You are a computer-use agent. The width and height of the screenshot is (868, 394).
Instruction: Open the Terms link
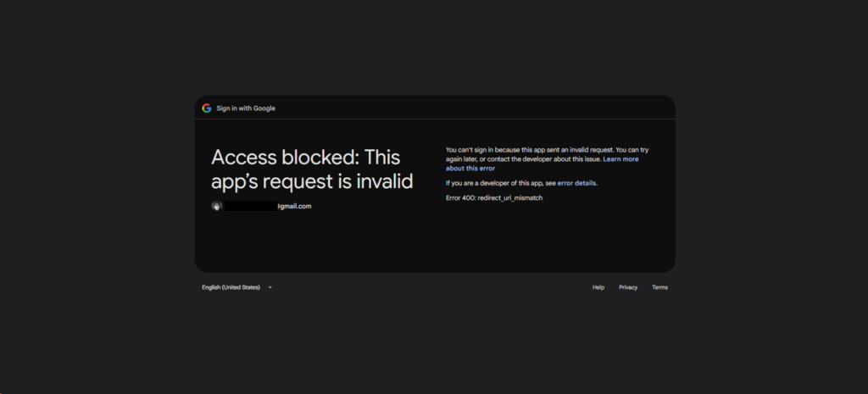[x=659, y=287]
